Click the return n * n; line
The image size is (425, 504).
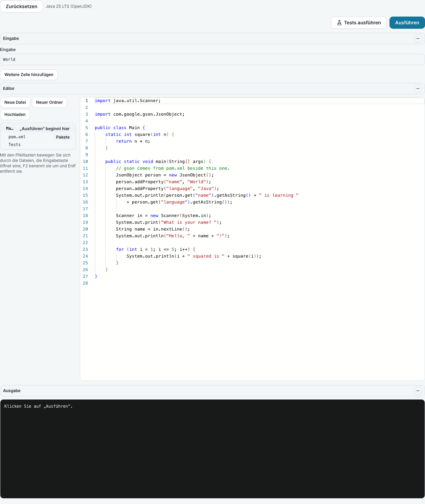133,141
